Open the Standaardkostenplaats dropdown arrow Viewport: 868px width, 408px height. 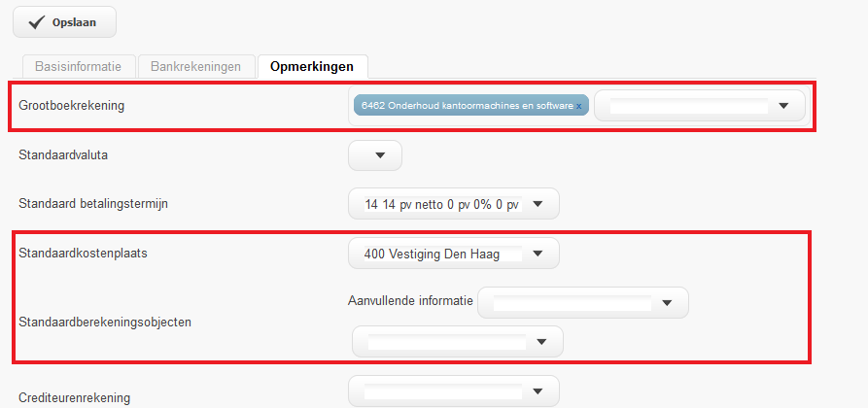click(538, 255)
